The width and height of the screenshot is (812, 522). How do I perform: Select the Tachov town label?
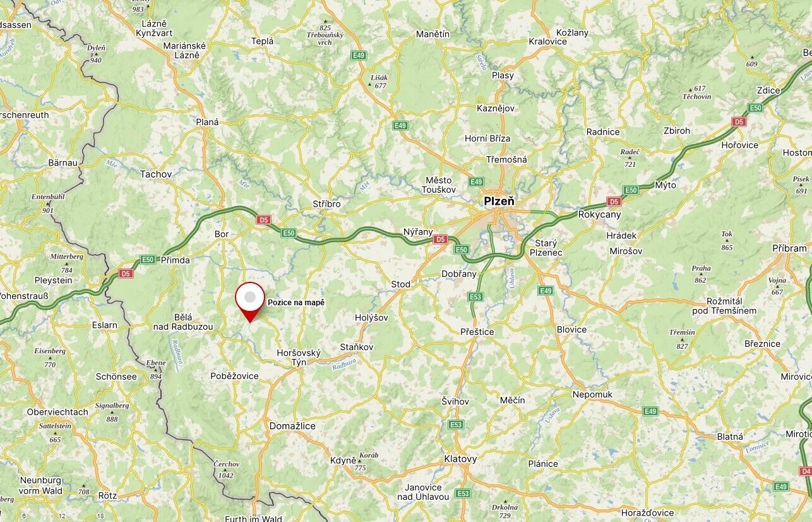[x=156, y=174]
